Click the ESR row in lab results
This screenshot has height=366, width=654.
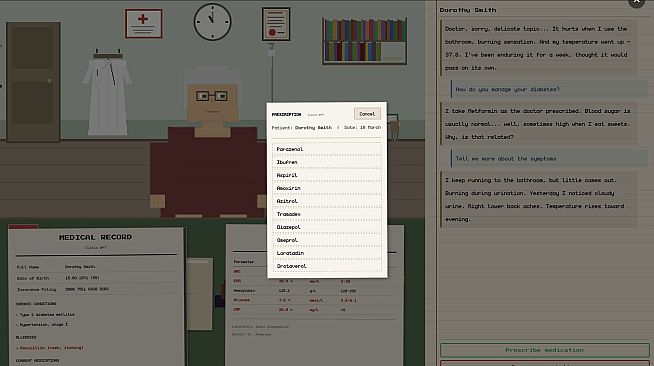click(314, 281)
